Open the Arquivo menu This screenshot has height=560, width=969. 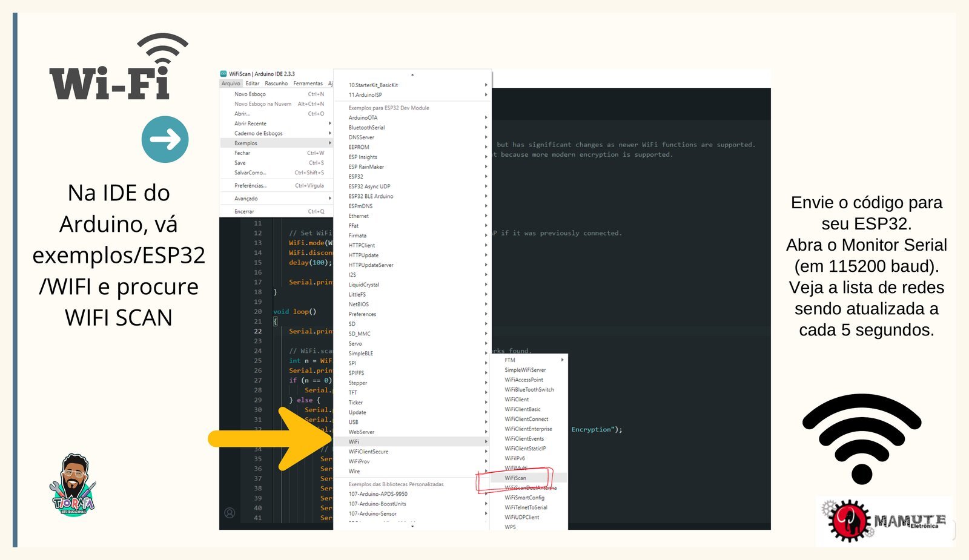click(x=231, y=84)
